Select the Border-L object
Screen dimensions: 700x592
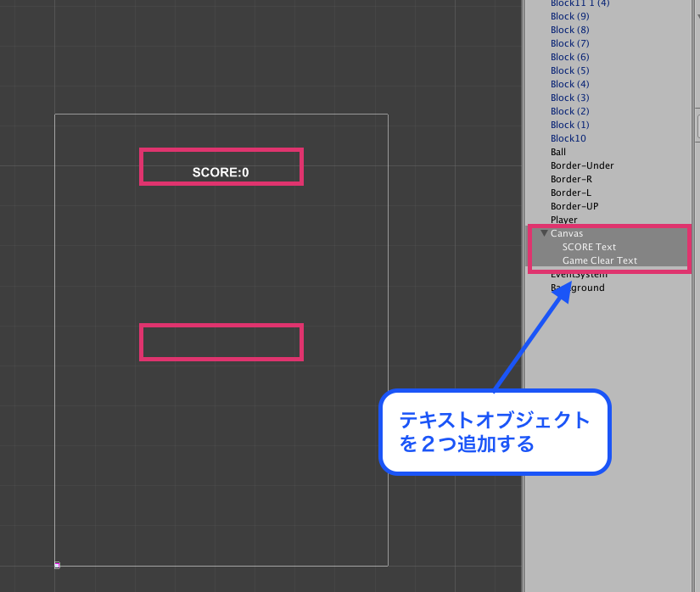pyautogui.click(x=571, y=193)
